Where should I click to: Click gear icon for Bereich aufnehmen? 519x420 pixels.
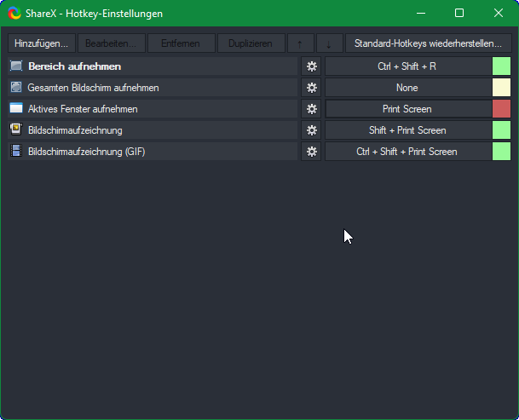[x=312, y=66]
